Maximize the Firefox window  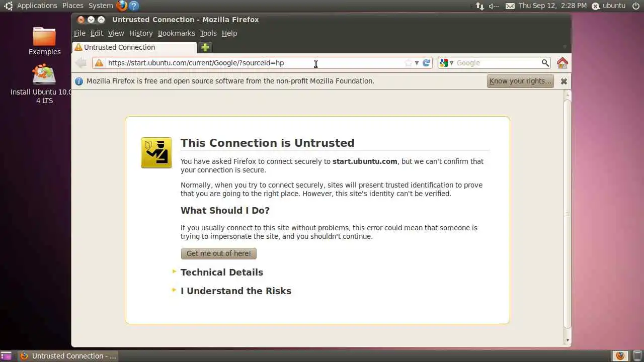pyautogui.click(x=101, y=20)
